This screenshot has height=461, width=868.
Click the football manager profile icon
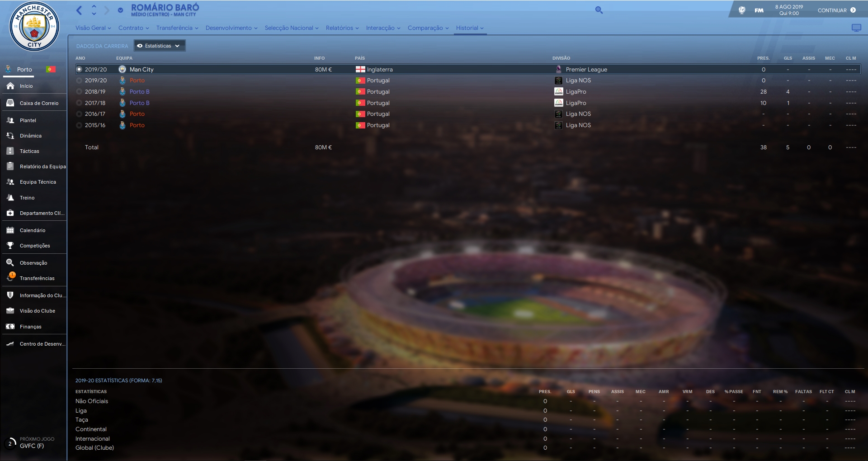(742, 10)
